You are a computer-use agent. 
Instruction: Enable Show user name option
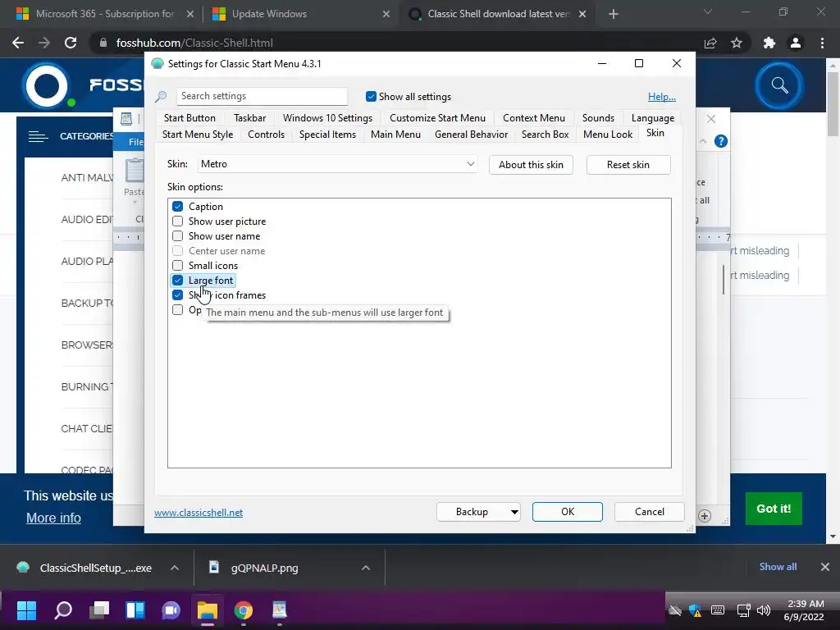(178, 235)
